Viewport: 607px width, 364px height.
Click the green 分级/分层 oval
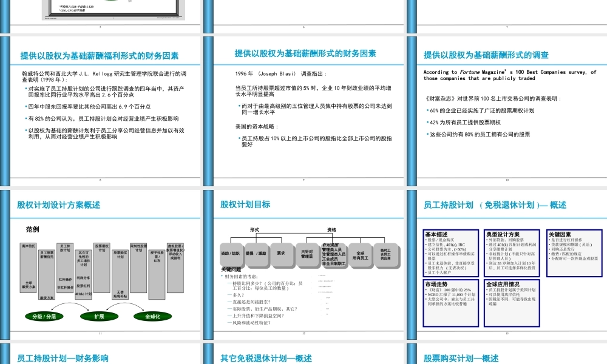(44, 317)
